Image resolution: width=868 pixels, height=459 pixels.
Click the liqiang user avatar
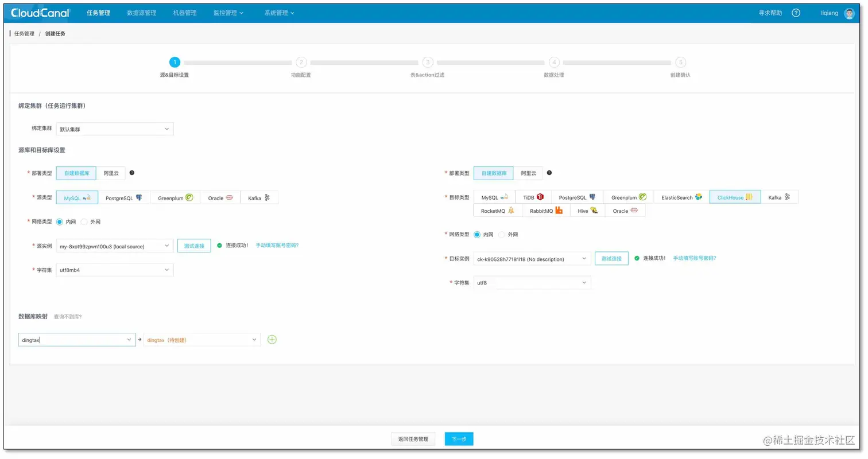tap(850, 13)
